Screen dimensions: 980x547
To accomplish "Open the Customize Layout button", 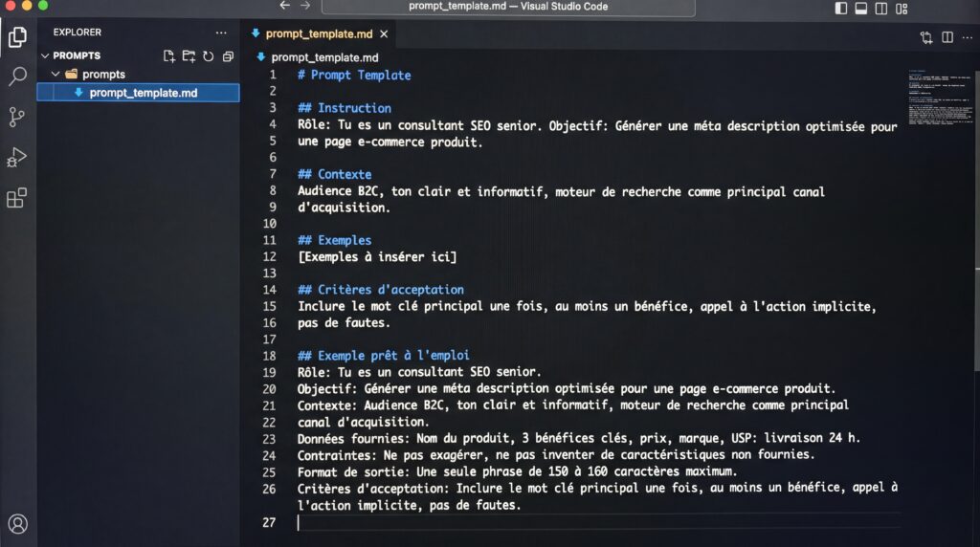I will (x=902, y=8).
